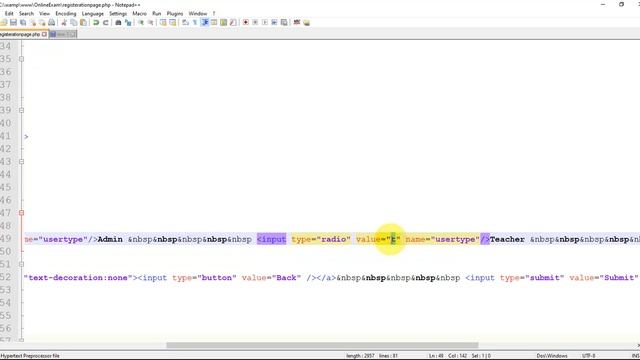Click line number 41 in the margin
The image size is (640, 360).
[6, 136]
